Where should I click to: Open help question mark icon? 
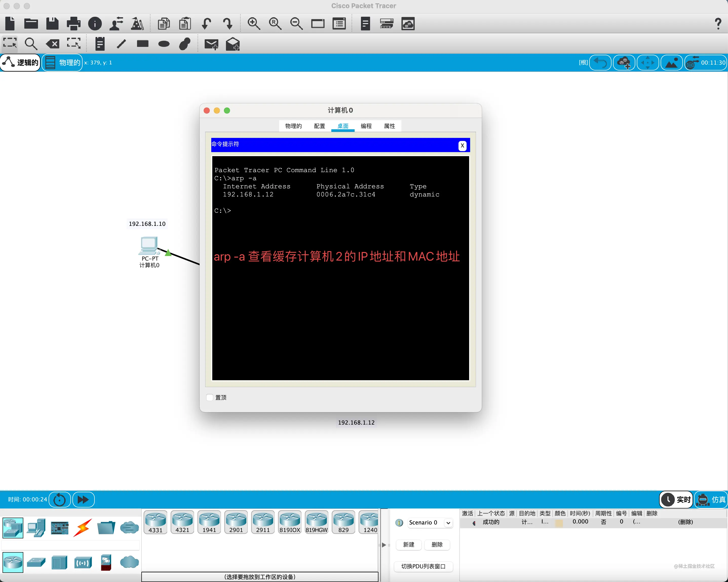718,24
